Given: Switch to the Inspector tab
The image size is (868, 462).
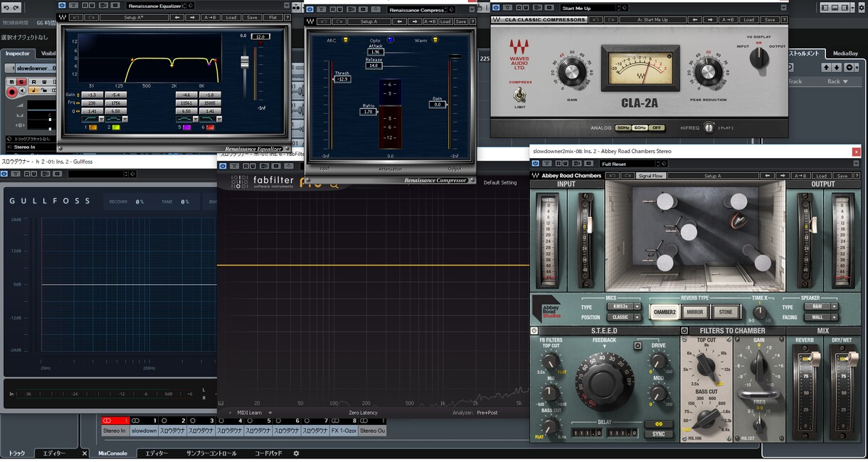Looking at the screenshot, I should click(18, 53).
